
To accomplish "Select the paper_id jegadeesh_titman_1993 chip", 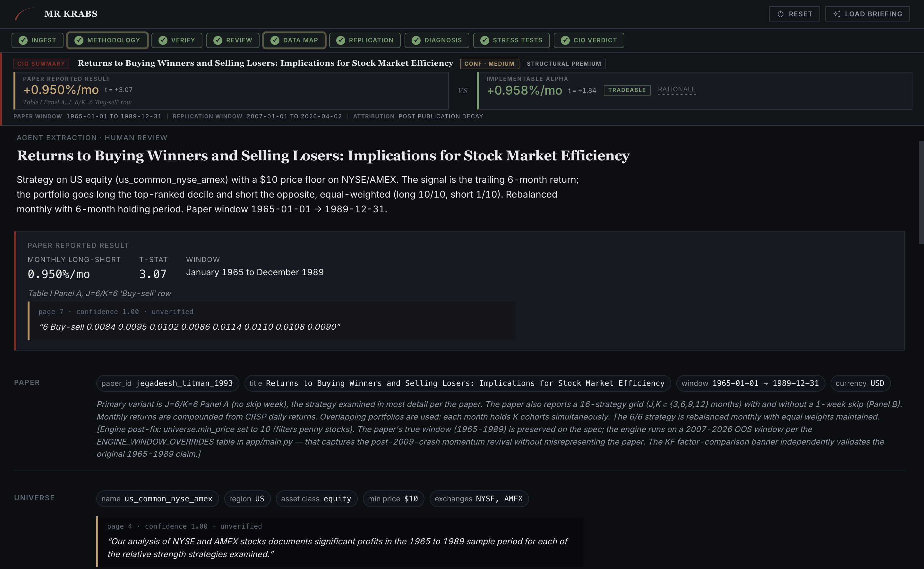I will [167, 383].
